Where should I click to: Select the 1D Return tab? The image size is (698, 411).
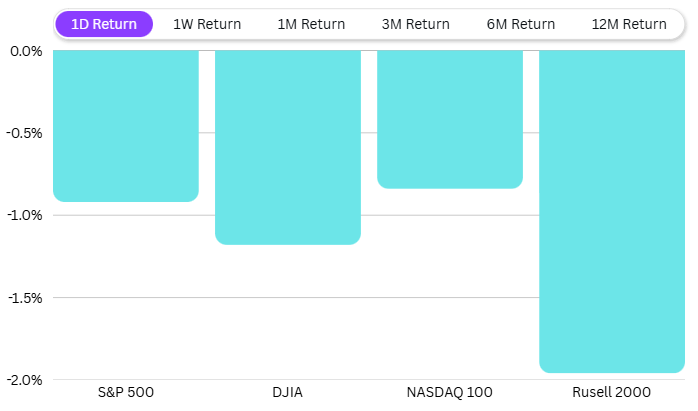click(x=104, y=24)
